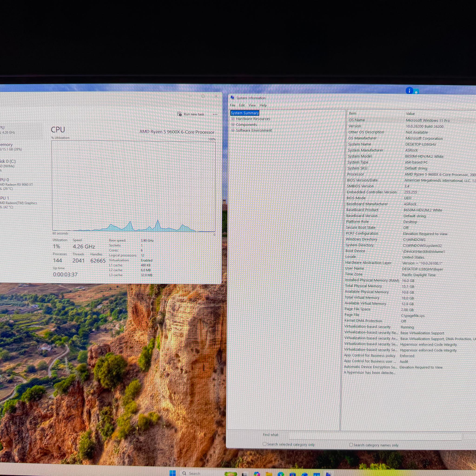
Task: Click the 'DESKTOP-LI38GHV\Buyer' user name value
Action: tap(422, 269)
